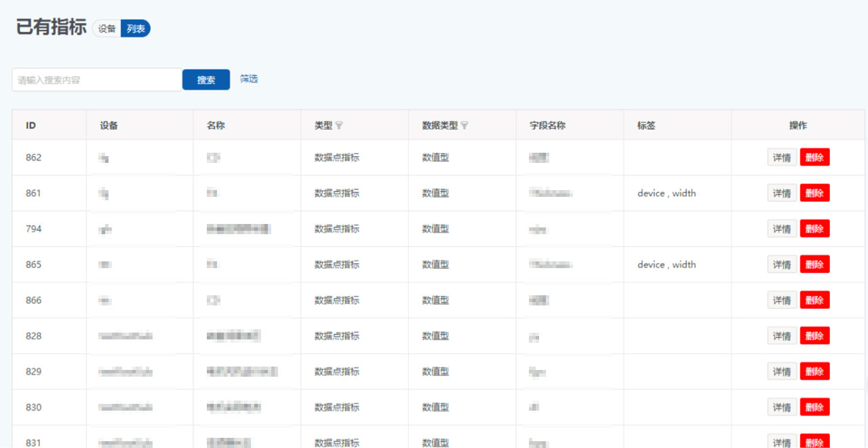Open 详情 for row ID 794

click(x=782, y=229)
